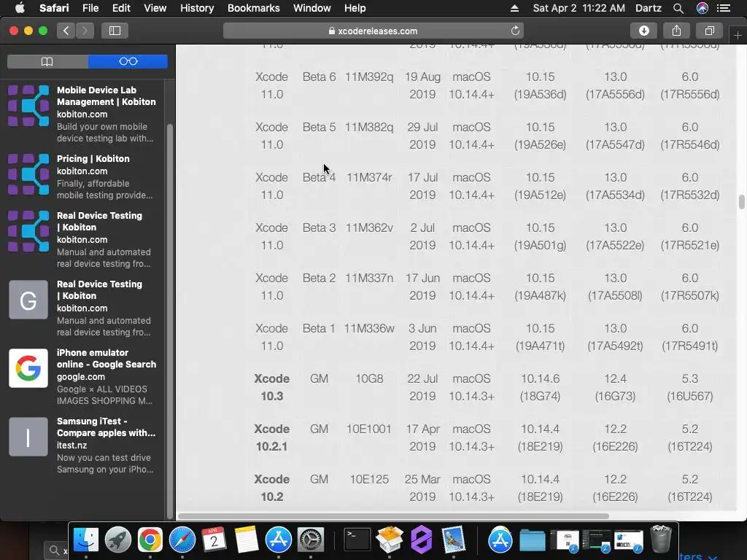Switch to Bookmarks tab in sidebar
This screenshot has width=747, height=560.
point(47,61)
